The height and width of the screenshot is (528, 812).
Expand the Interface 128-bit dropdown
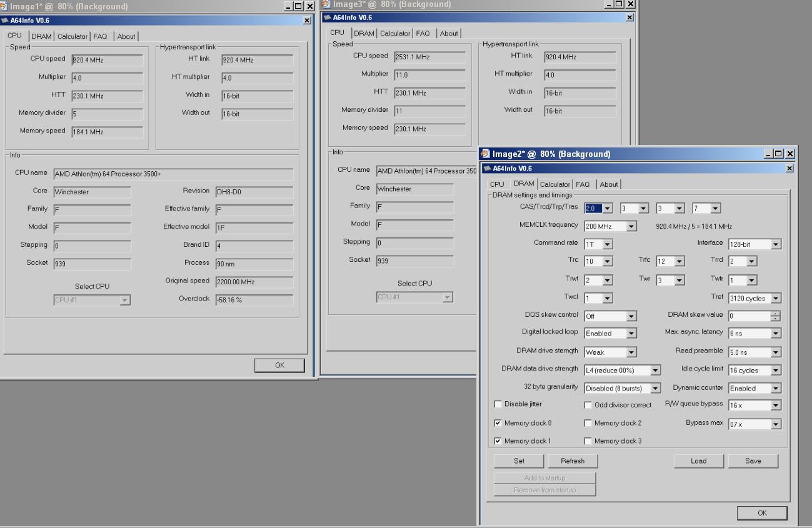point(776,244)
